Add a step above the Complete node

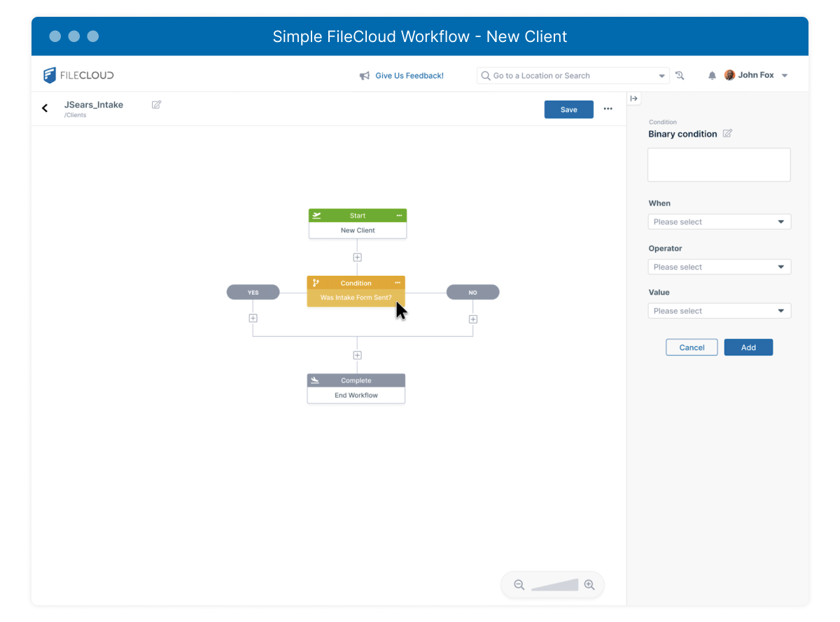pos(357,355)
